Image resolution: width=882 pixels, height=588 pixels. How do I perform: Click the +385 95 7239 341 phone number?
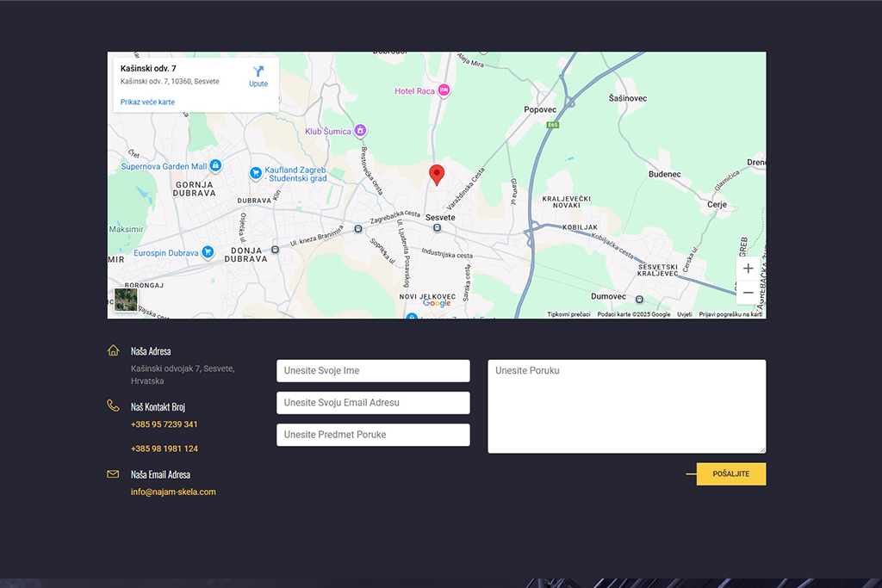pyautogui.click(x=163, y=424)
